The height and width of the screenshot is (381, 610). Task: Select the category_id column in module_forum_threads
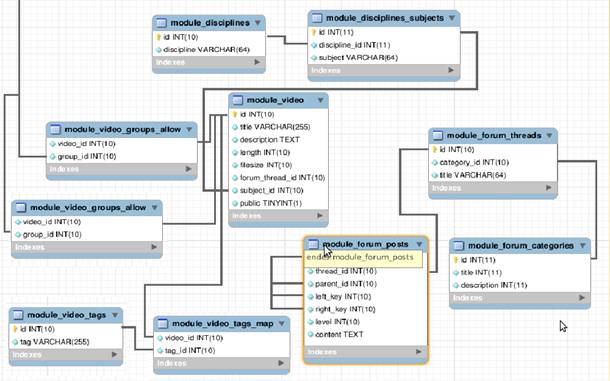[470, 163]
